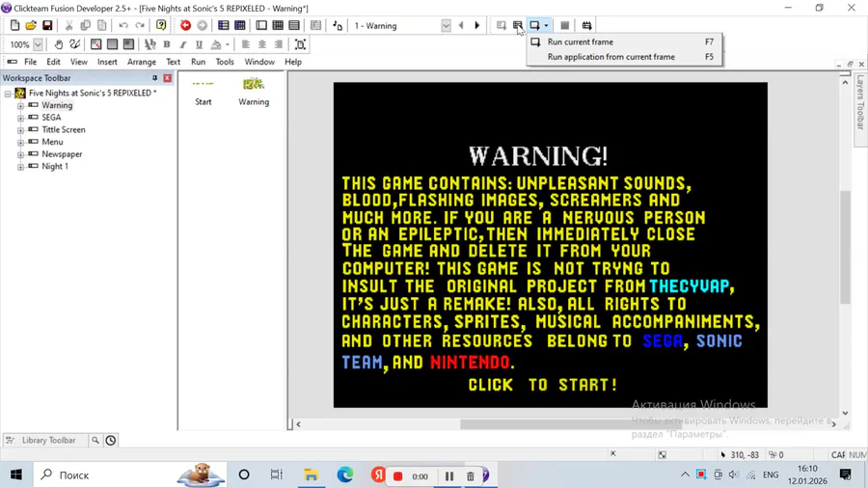Choose Run current frame from dropdown
This screenshot has height=488, width=868.
tap(623, 42)
